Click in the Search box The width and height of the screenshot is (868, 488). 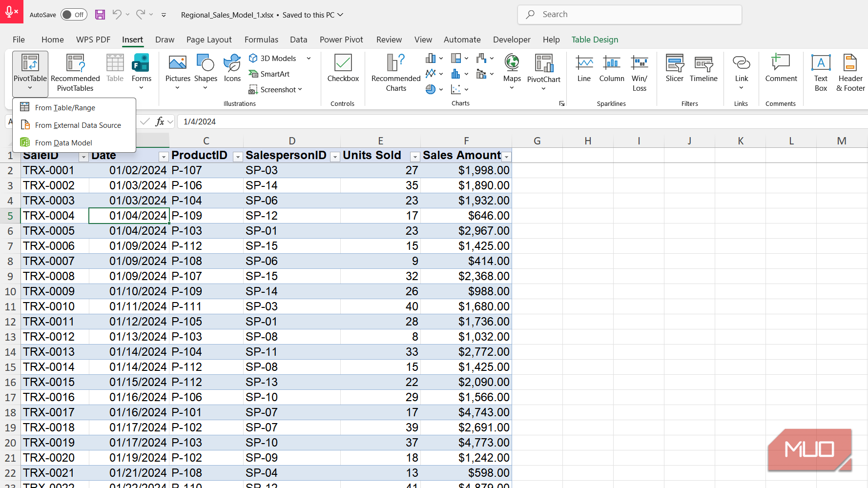tap(629, 15)
